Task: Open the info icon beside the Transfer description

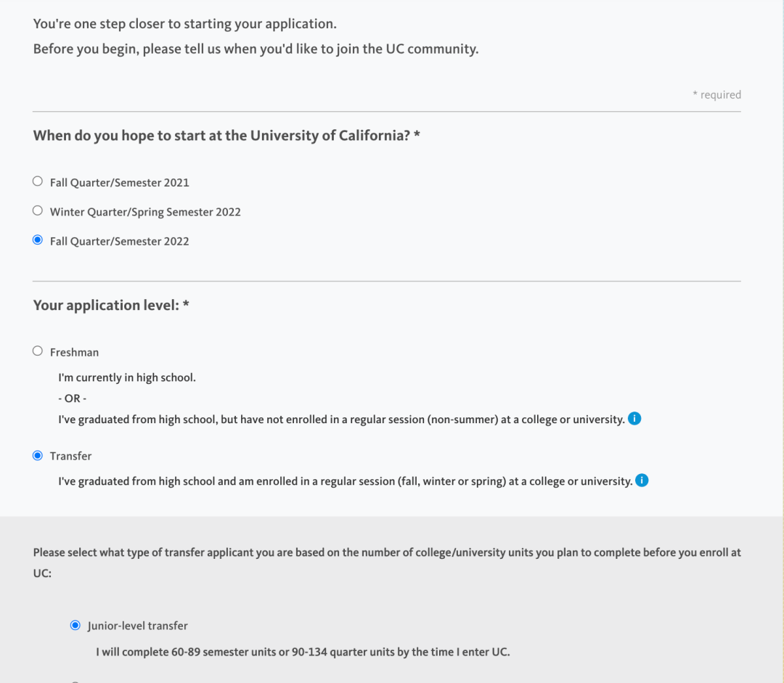Action: 642,480
